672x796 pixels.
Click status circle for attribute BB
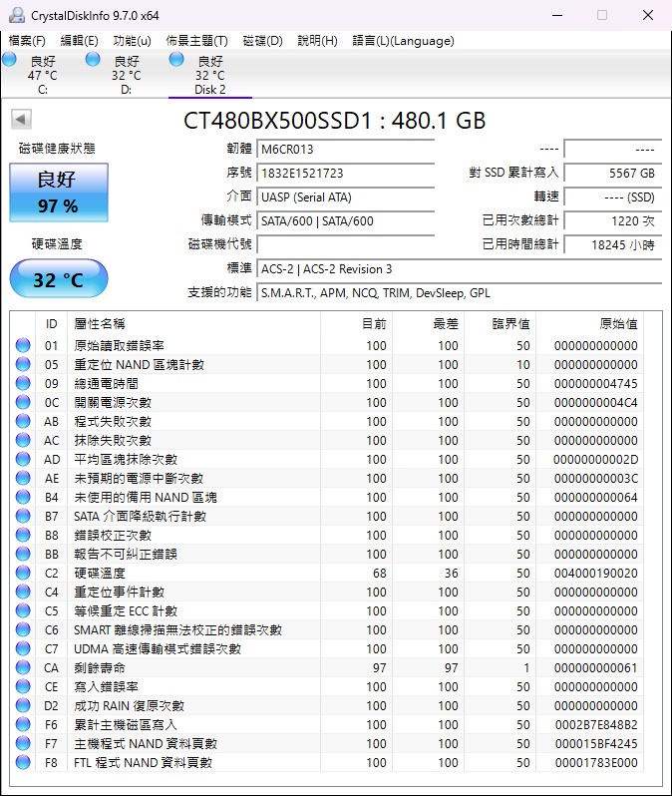[x=23, y=554]
